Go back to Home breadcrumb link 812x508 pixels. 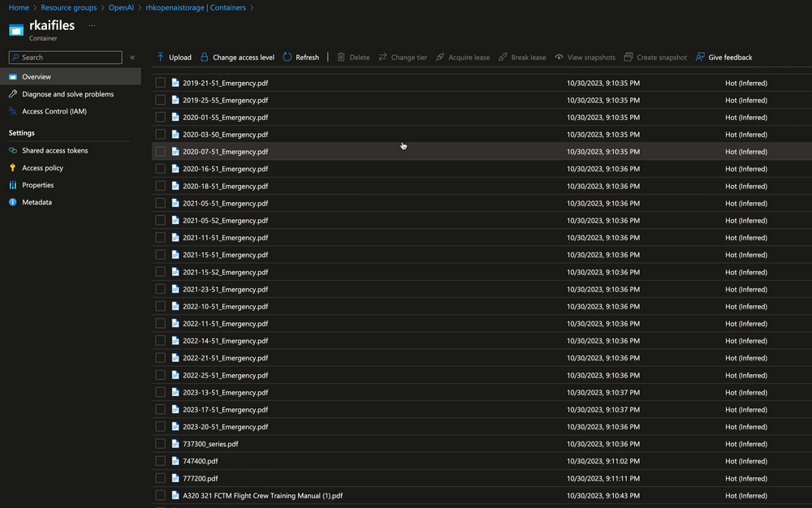[18, 7]
